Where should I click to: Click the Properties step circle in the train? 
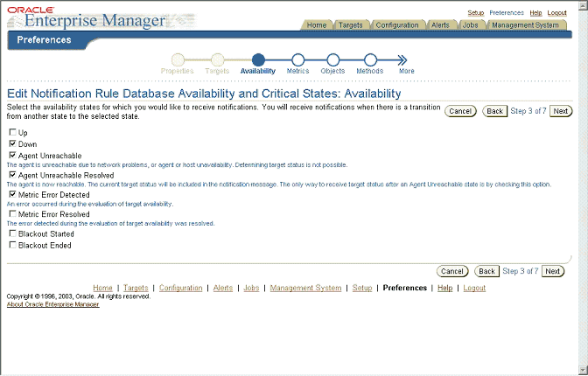click(178, 59)
